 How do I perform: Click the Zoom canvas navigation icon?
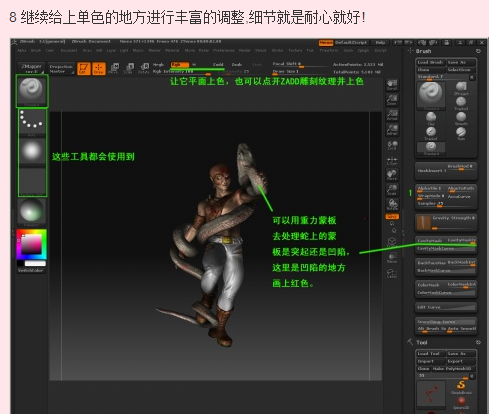392,100
